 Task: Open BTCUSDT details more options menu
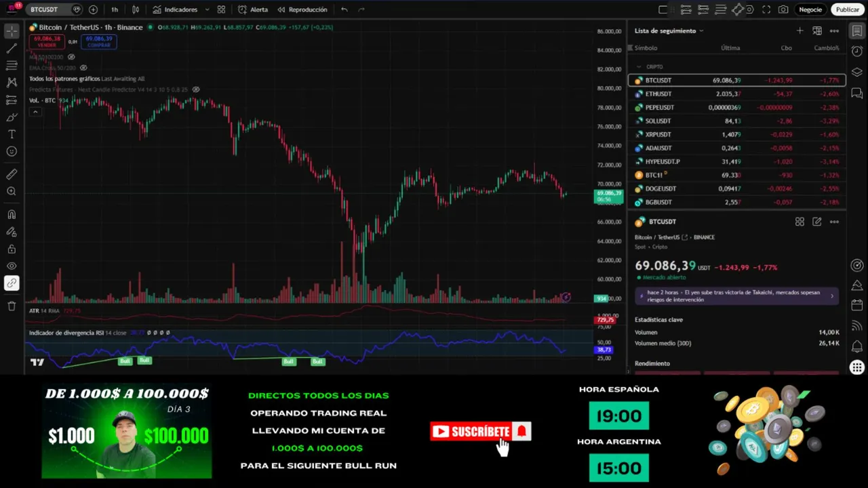[834, 222]
